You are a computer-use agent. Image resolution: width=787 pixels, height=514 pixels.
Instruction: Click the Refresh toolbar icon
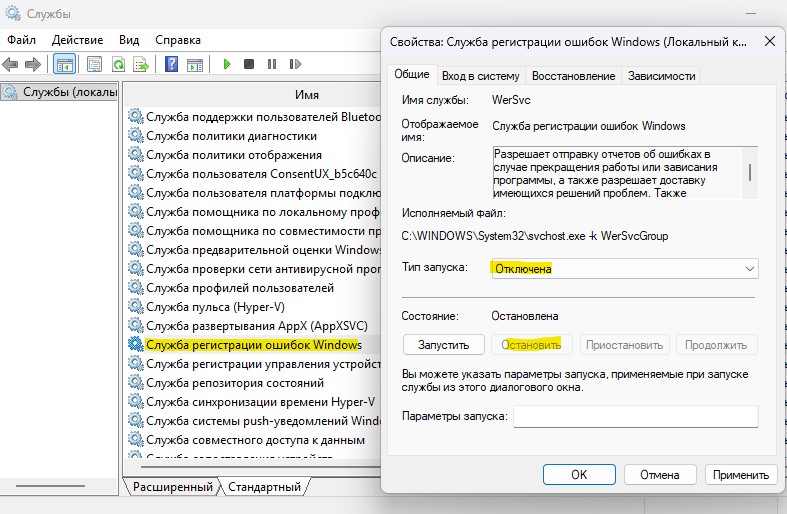(118, 64)
